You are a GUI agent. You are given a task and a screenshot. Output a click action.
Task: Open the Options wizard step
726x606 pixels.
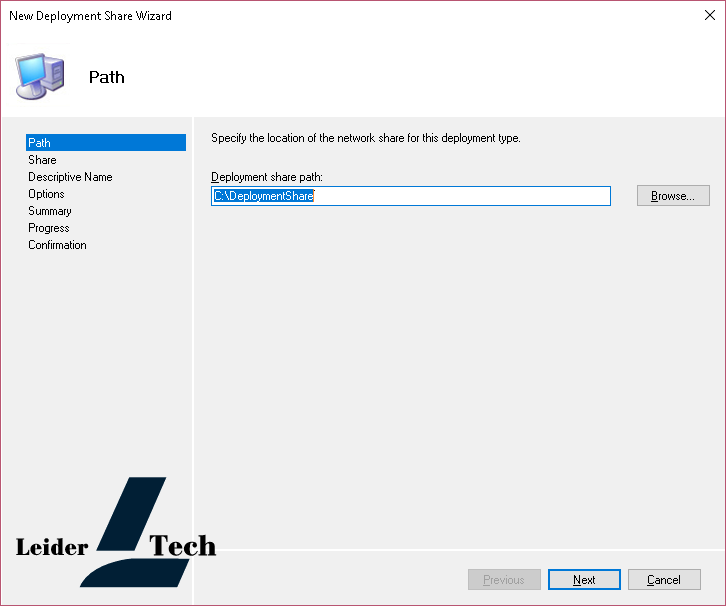[46, 194]
